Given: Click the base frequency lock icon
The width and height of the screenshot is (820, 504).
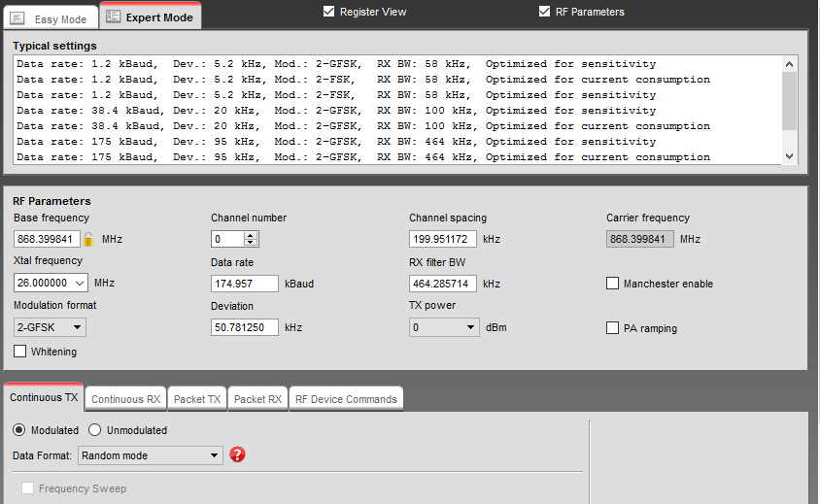Looking at the screenshot, I should [88, 239].
